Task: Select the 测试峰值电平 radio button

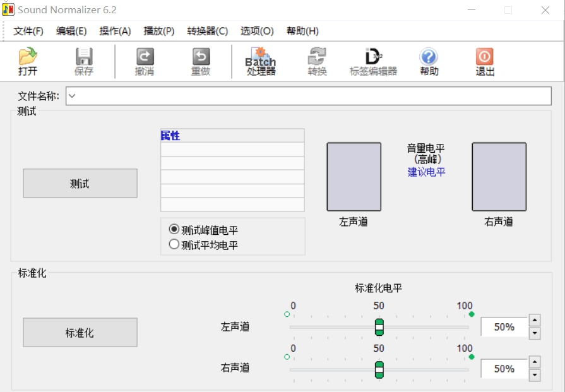Action: [x=174, y=230]
